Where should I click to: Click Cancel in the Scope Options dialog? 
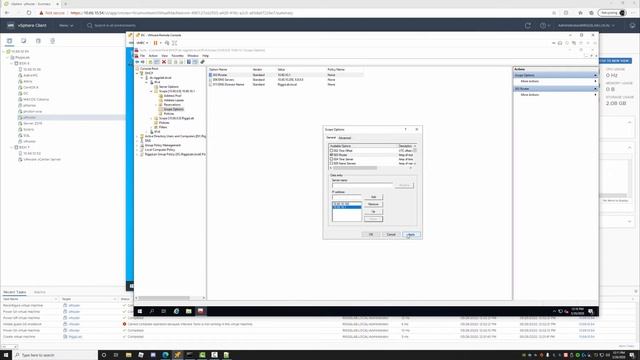pyautogui.click(x=391, y=234)
